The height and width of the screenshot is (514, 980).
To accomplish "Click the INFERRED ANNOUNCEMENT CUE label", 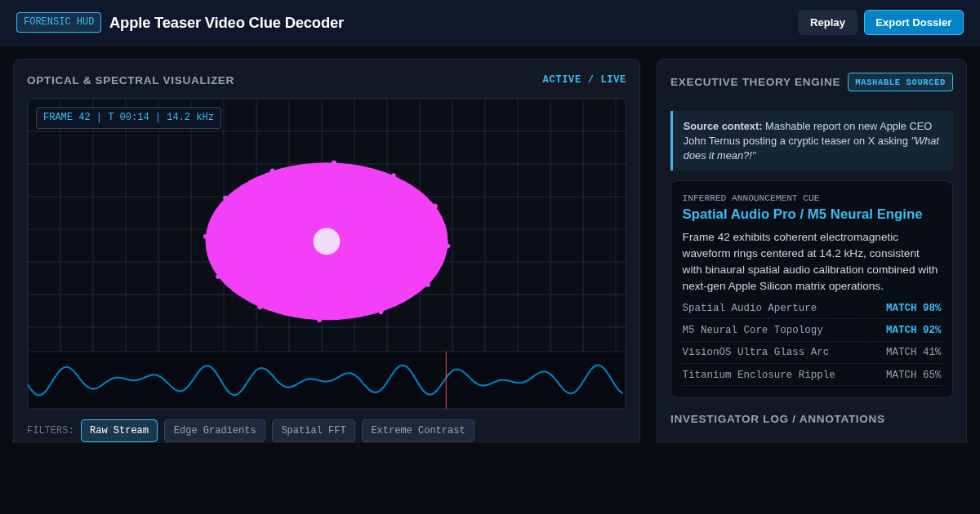I will [751, 198].
